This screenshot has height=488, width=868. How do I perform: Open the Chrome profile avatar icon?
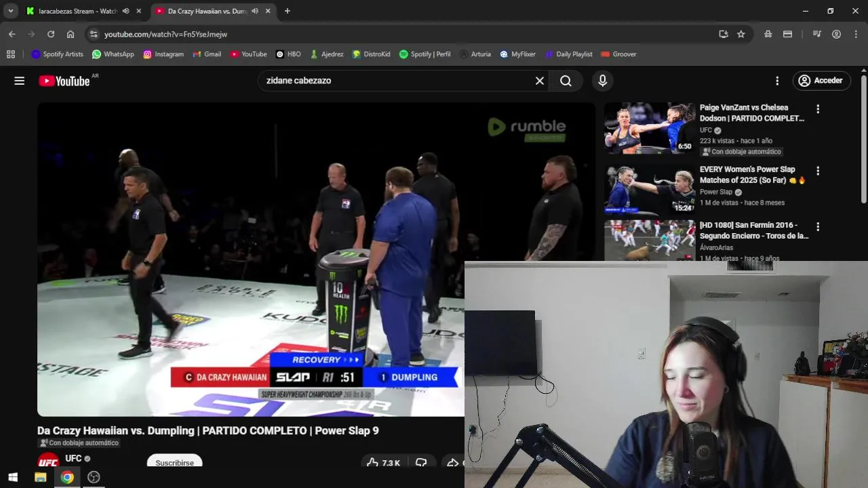[837, 34]
